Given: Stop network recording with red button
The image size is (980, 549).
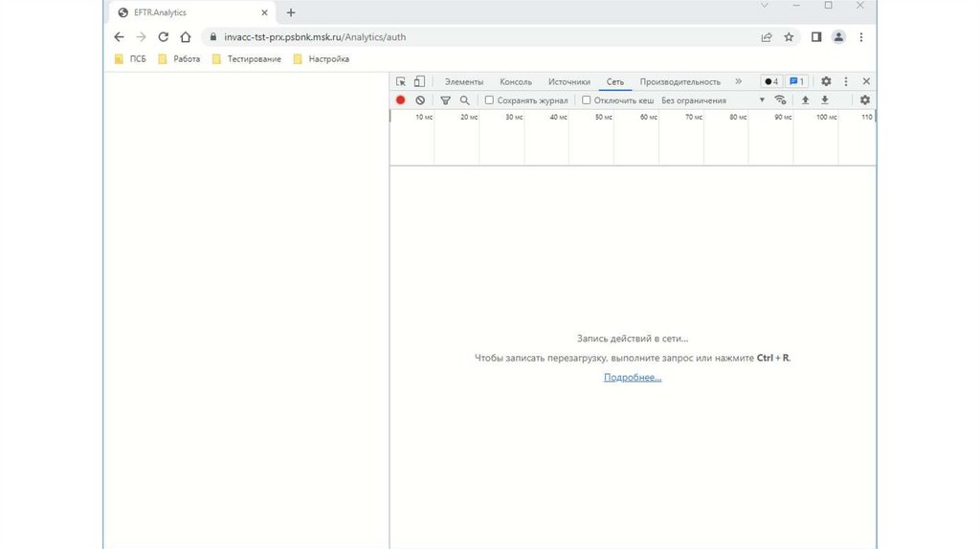Looking at the screenshot, I should (401, 100).
